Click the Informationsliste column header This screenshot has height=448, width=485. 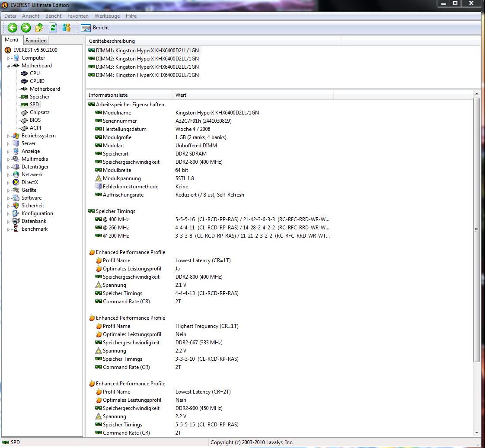tap(129, 95)
